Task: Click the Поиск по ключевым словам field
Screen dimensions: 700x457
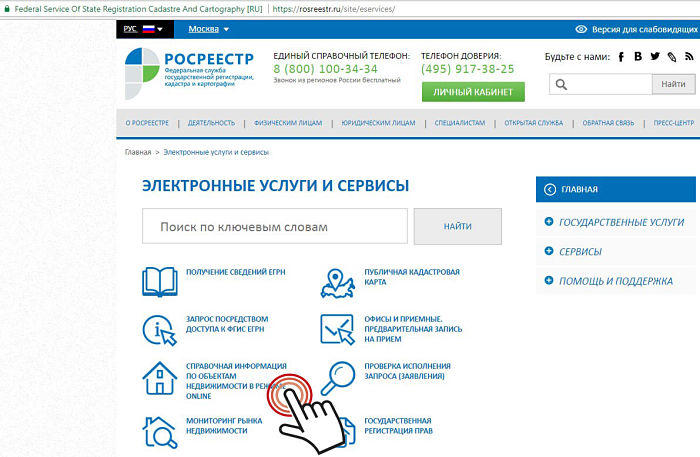Action: (x=275, y=226)
